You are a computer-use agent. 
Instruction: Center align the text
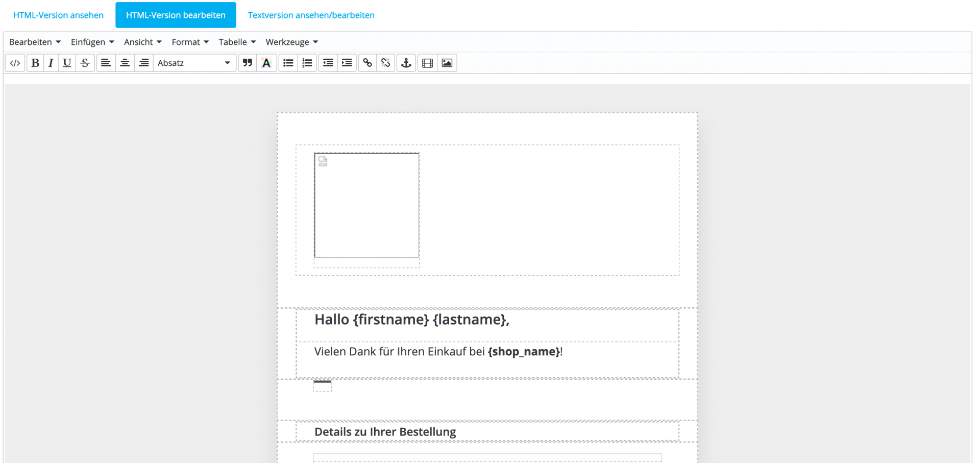[x=125, y=63]
